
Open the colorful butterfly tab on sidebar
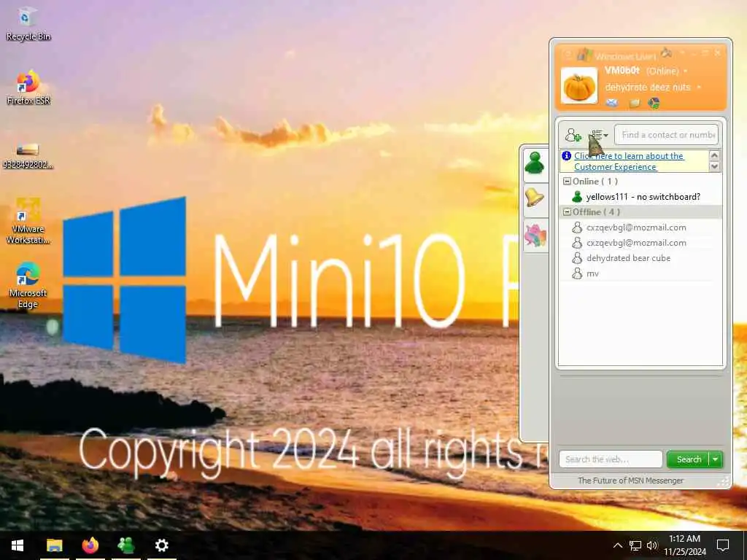click(535, 236)
